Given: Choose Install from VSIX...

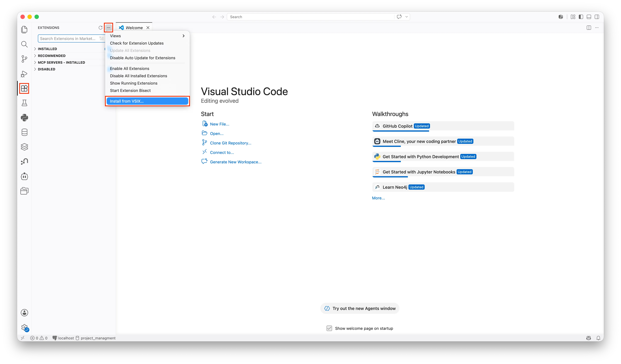Looking at the screenshot, I should click(x=147, y=101).
